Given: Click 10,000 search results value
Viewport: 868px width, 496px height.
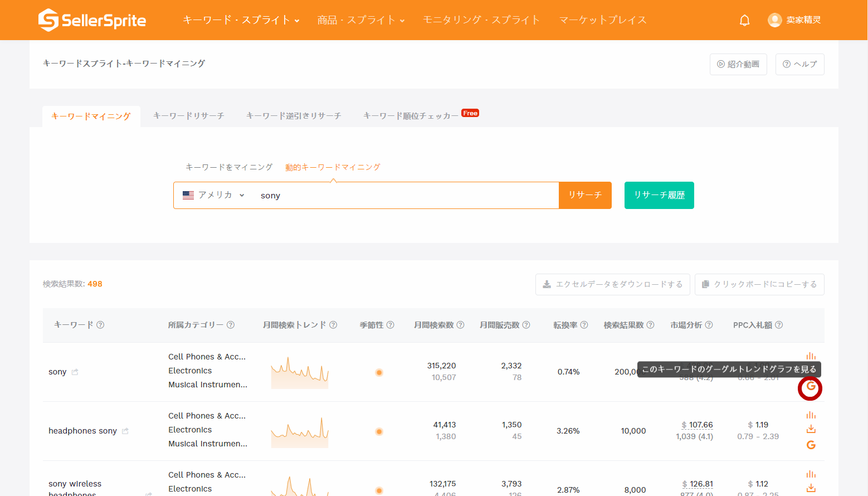Looking at the screenshot, I should point(633,431).
